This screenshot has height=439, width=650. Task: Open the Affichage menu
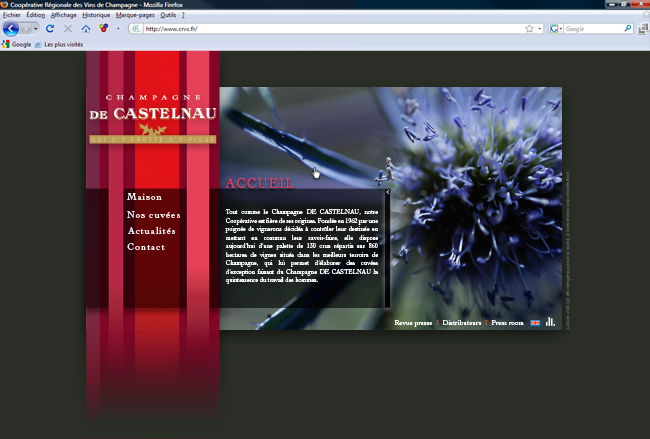tap(63, 15)
